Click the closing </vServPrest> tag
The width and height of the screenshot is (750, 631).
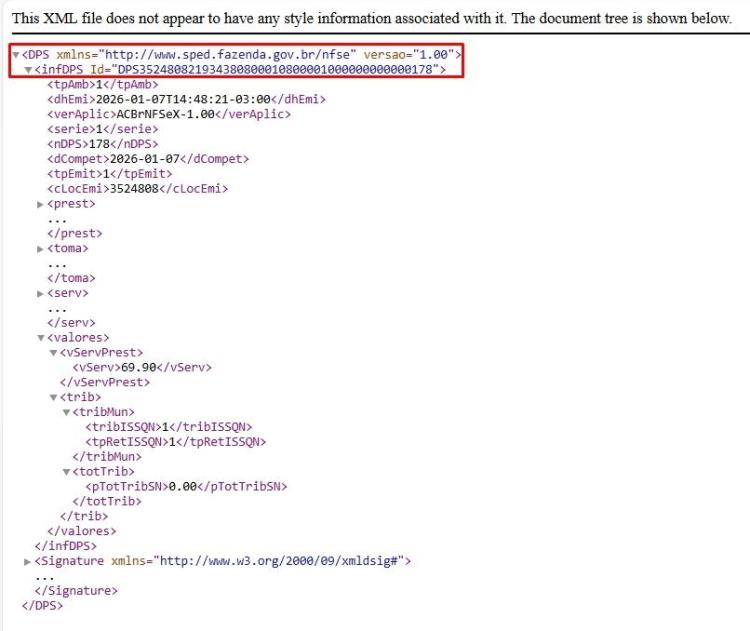tap(105, 382)
